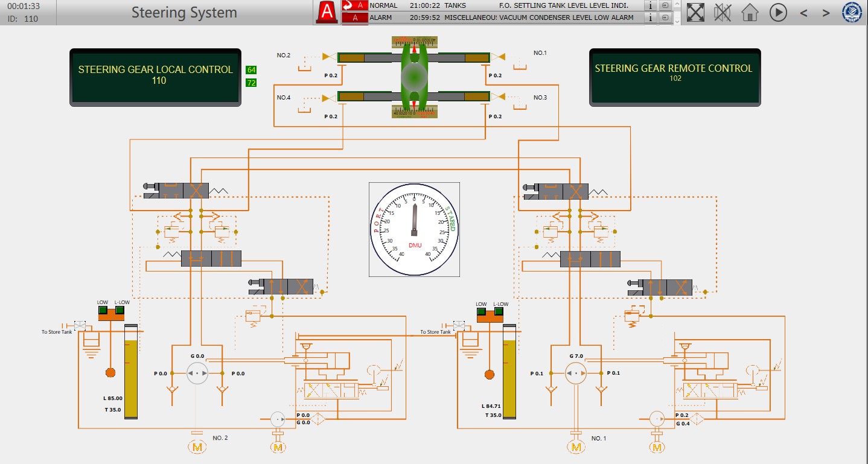Go to source of F.O. settling tank alarm
Viewport: 868px width, 464px height.
pos(665,5)
